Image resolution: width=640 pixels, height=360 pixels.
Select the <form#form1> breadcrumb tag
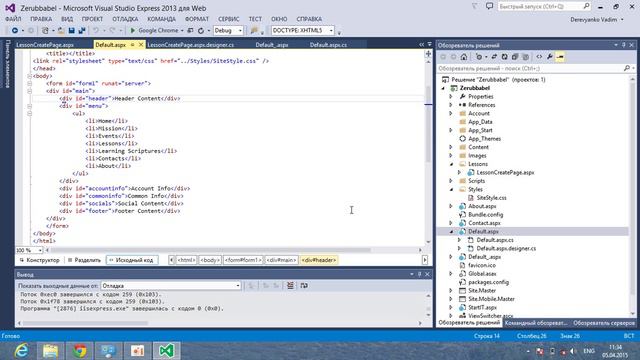(x=243, y=260)
